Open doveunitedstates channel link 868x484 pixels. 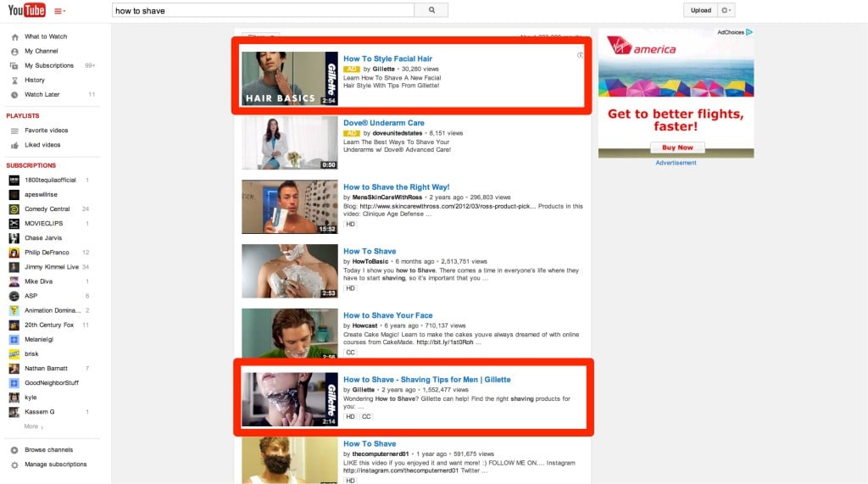[x=397, y=133]
